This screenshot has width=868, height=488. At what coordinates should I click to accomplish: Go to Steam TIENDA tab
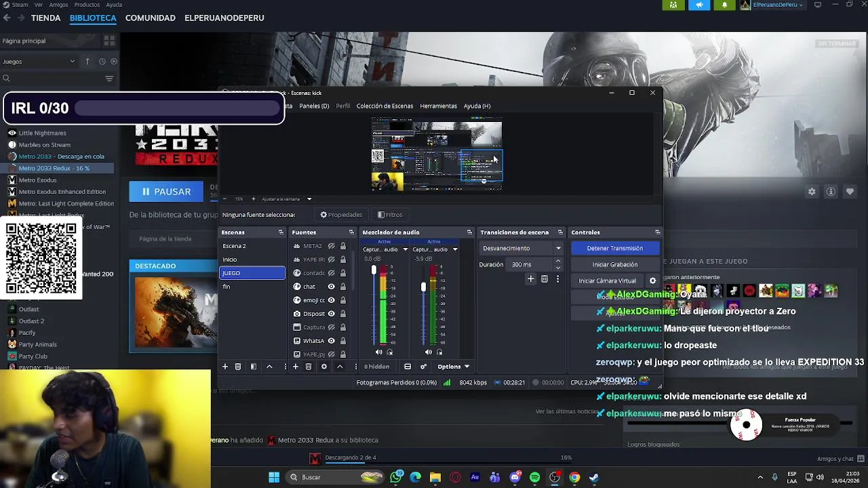point(45,18)
